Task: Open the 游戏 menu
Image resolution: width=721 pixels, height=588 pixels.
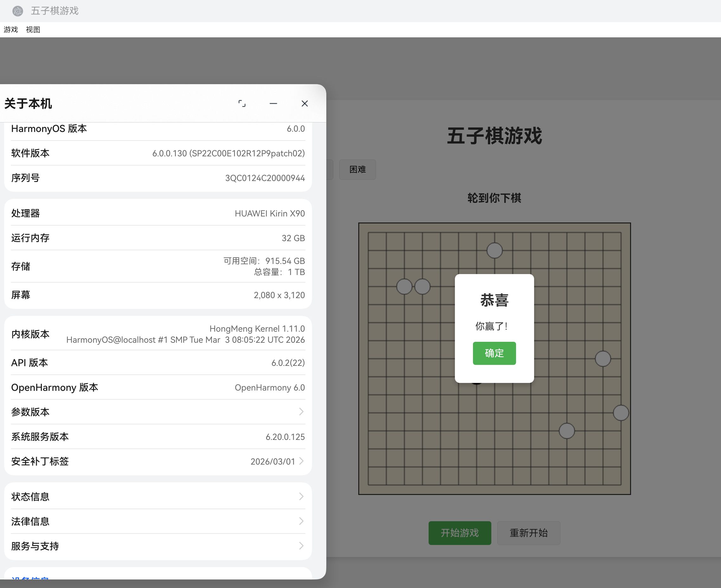Action: point(10,30)
